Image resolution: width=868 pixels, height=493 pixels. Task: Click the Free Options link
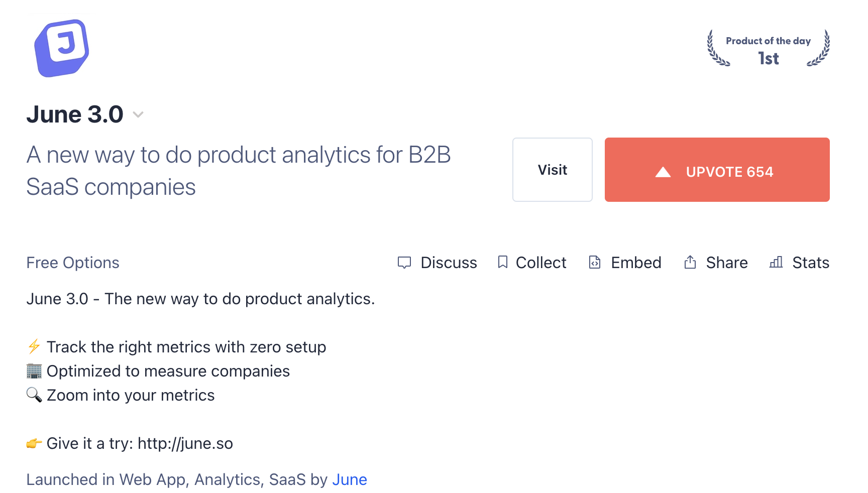(x=73, y=263)
